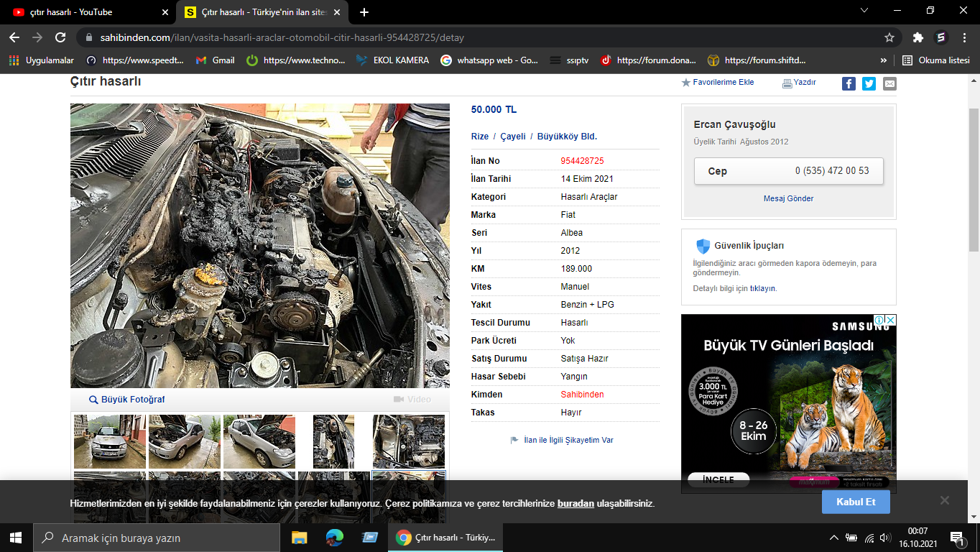980x552 pixels.
Task: Open Okuma listesi reading list
Action: coord(936,60)
